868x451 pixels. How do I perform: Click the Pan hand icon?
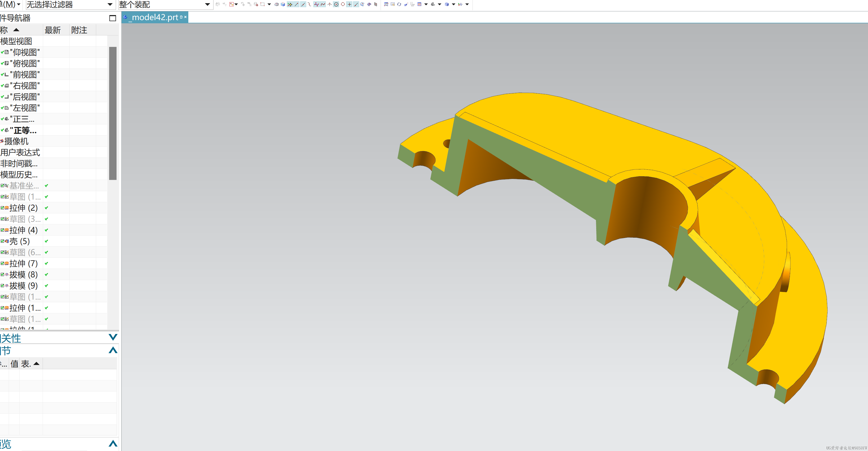pos(393,4)
